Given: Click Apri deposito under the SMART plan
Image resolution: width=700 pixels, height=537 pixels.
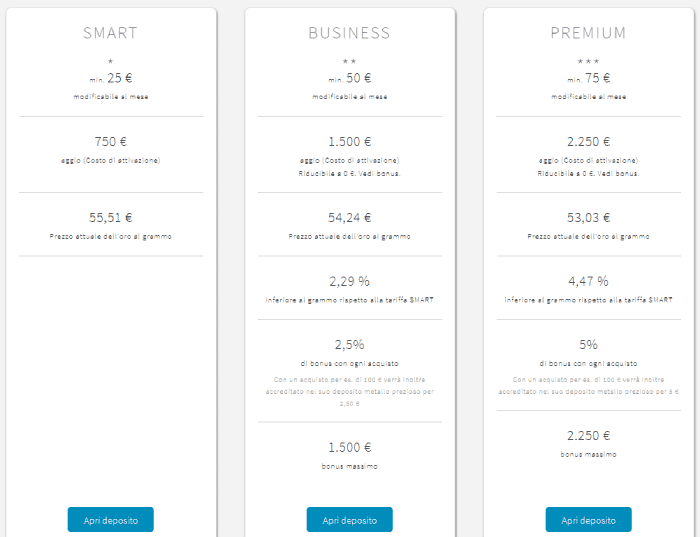Looking at the screenshot, I should click(x=111, y=520).
